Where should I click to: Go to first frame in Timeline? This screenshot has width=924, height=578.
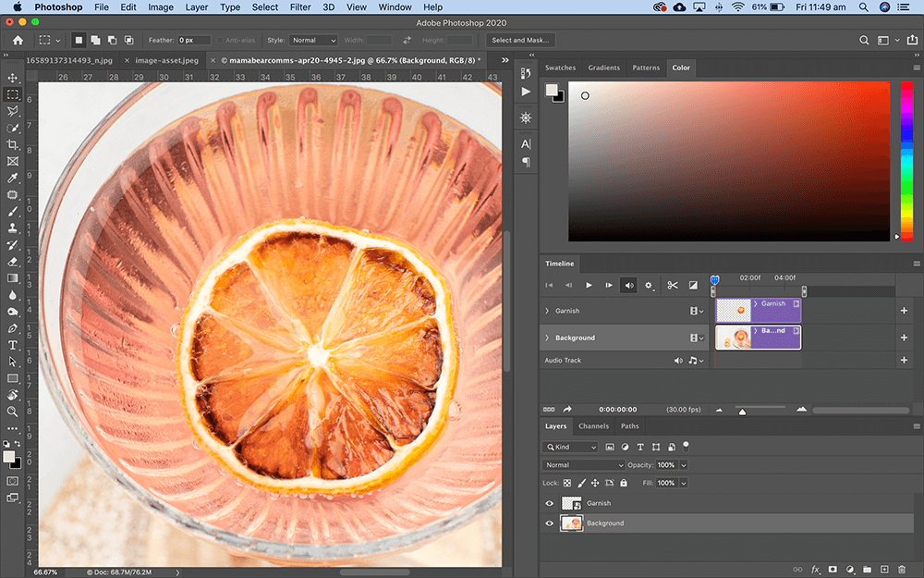(x=549, y=286)
